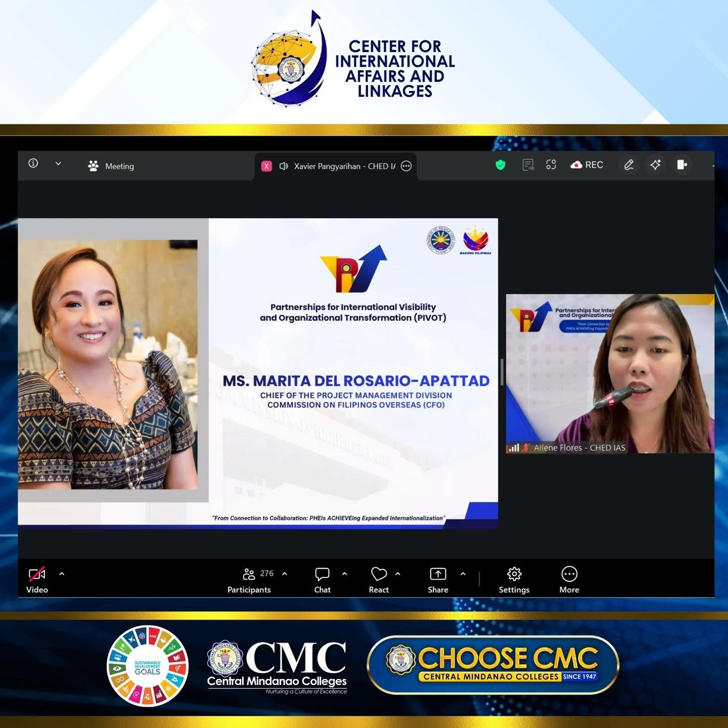This screenshot has height=728, width=728.
Task: Click the name label 'Ailene Flores - CHED IAS'
Action: point(579,448)
